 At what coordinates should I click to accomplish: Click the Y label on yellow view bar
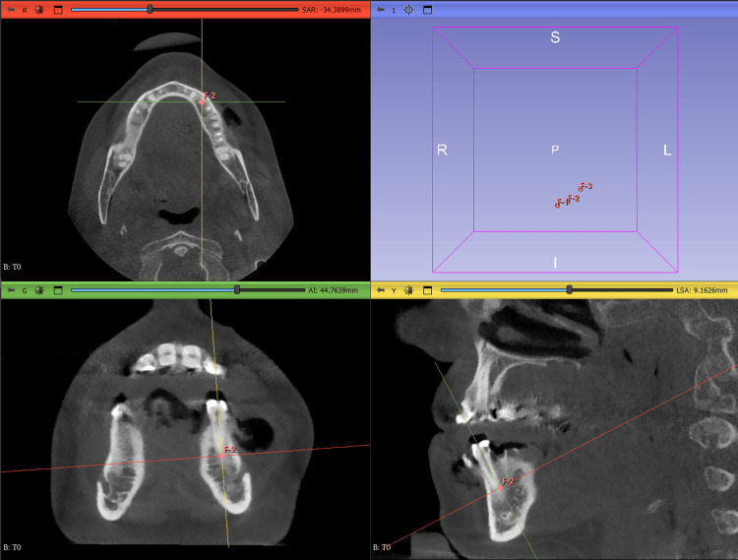click(x=394, y=290)
